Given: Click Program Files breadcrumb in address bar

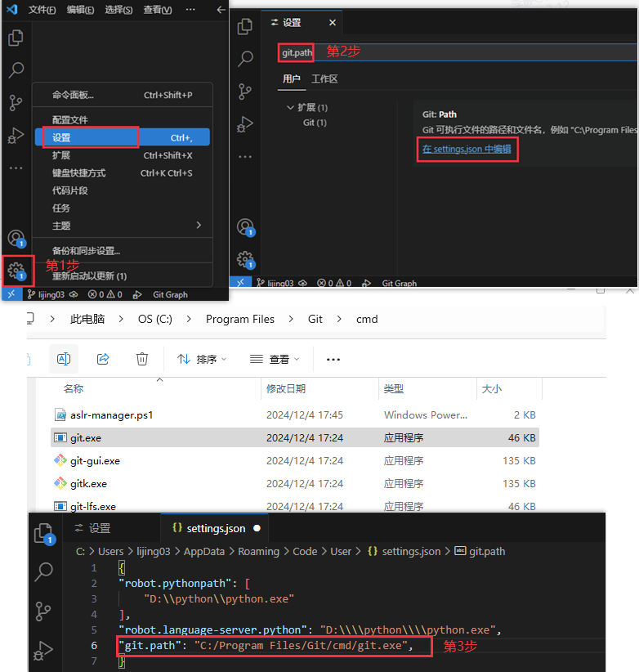Looking at the screenshot, I should 240,319.
